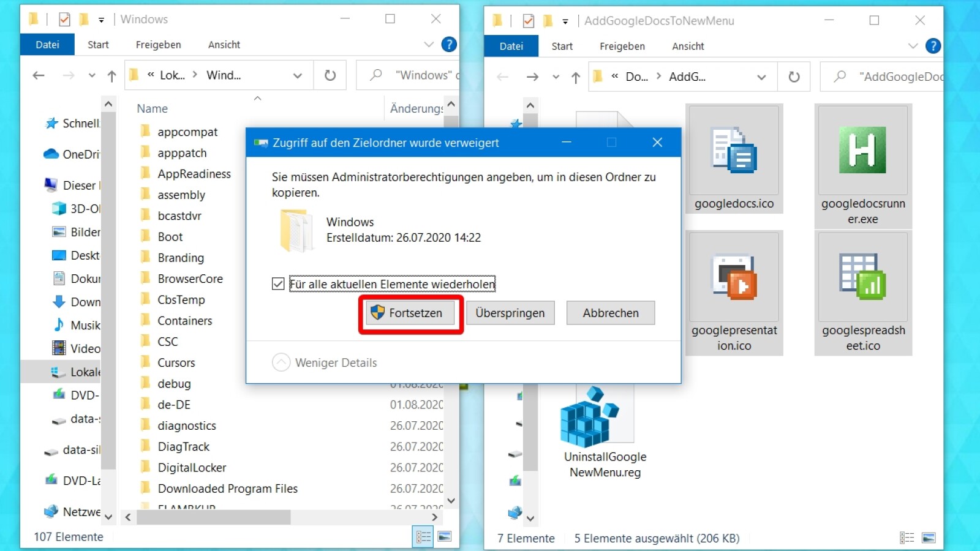Expand ribbon chevron in Windows explorer window
Viewport: 980px width, 551px height.
coord(429,45)
